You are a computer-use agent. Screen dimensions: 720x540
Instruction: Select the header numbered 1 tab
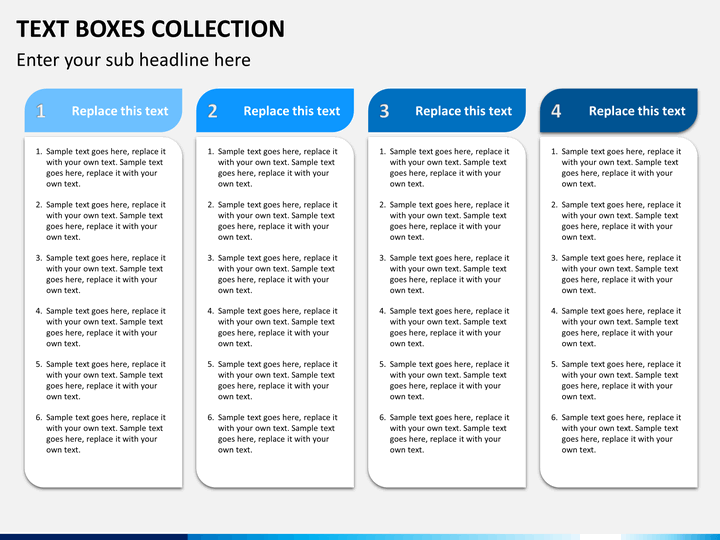pos(103,111)
